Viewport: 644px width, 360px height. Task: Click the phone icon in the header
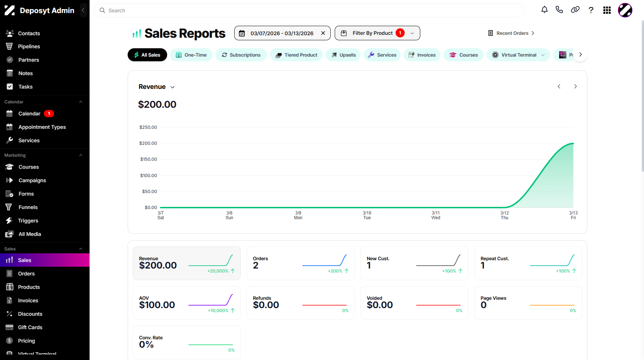560,10
